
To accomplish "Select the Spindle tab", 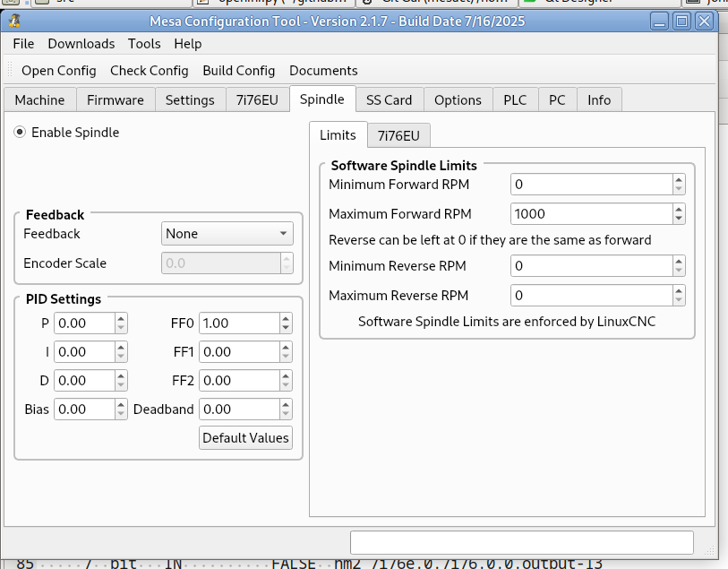I will pos(322,99).
